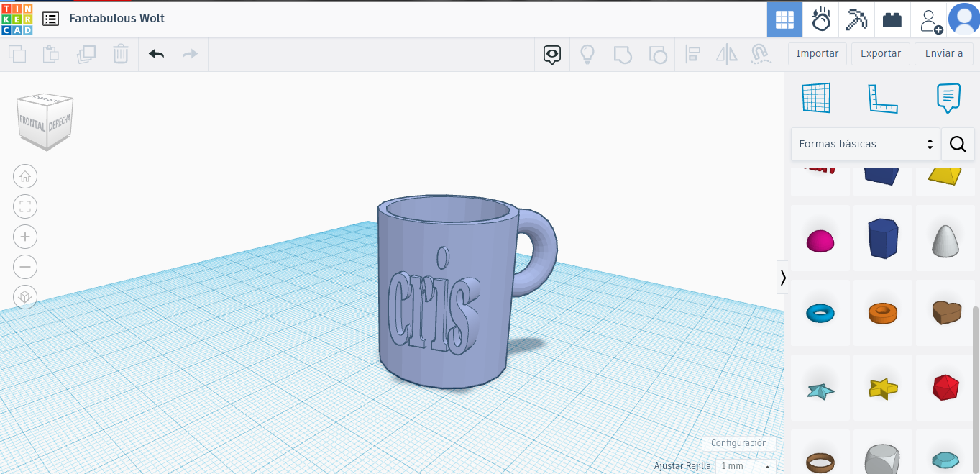980x474 pixels.
Task: Click the Mirror tool icon
Action: point(727,55)
